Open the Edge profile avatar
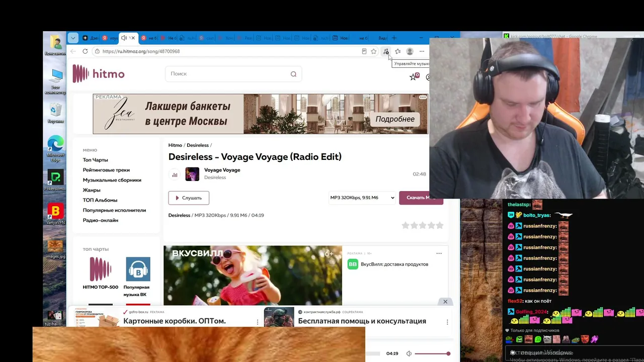This screenshot has width=644, height=362. tap(410, 51)
